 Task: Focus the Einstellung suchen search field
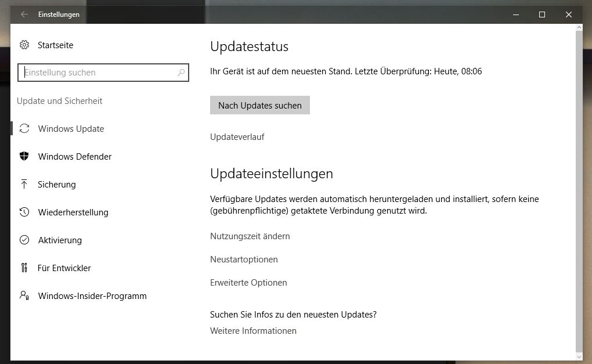(x=103, y=72)
